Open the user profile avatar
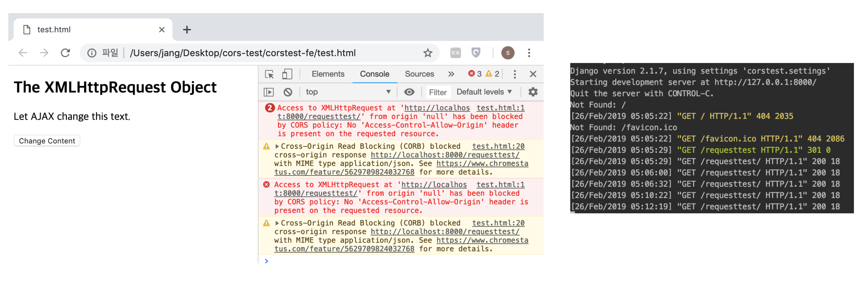This screenshot has width=868, height=284. point(508,53)
